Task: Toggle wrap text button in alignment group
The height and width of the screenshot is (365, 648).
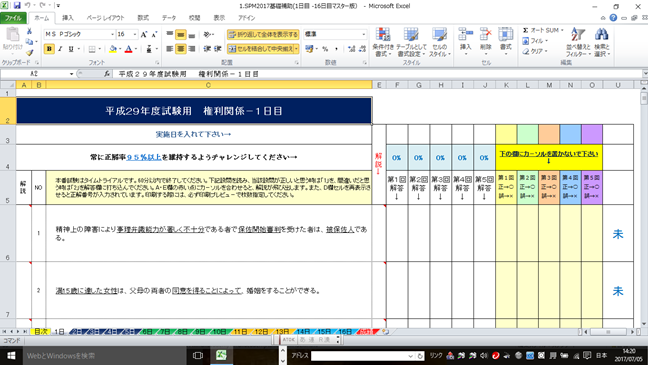Action: 263,34
